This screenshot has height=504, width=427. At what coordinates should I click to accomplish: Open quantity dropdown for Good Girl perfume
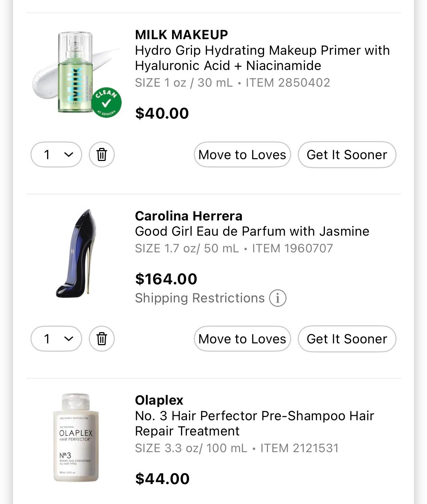[x=56, y=339]
